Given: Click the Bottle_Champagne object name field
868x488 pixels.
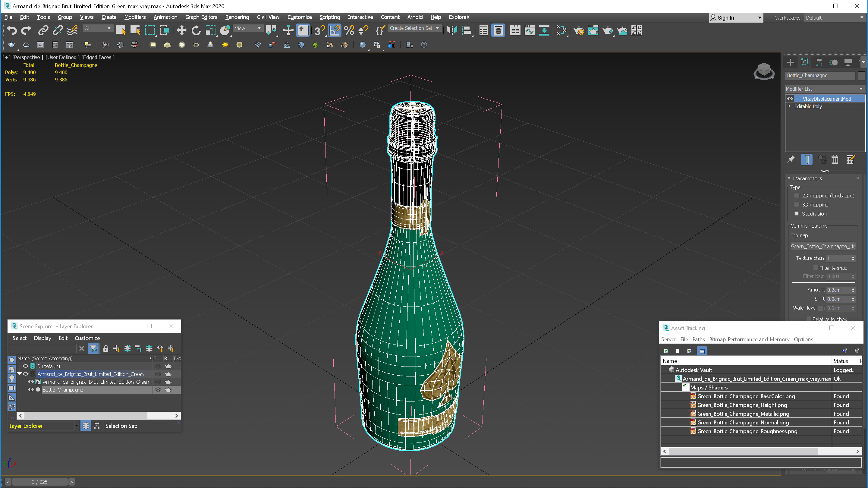Looking at the screenshot, I should [820, 76].
